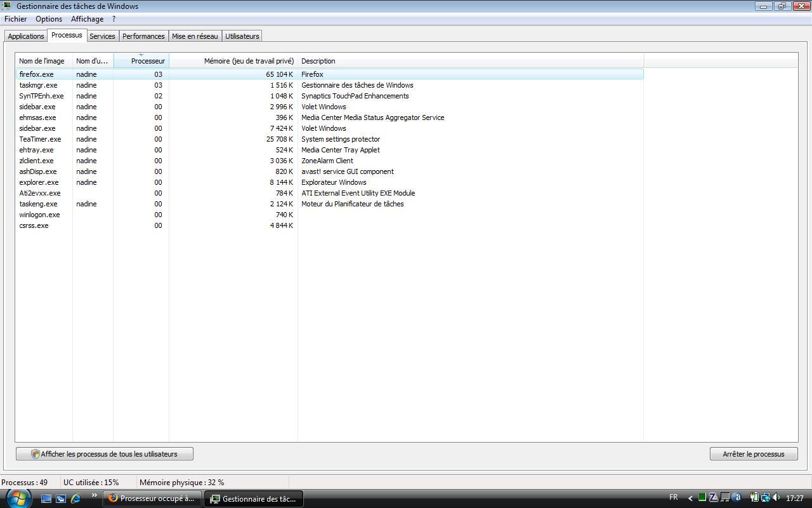The height and width of the screenshot is (508, 812).
Task: Select the ehmsas.exe process row
Action: tap(330, 117)
